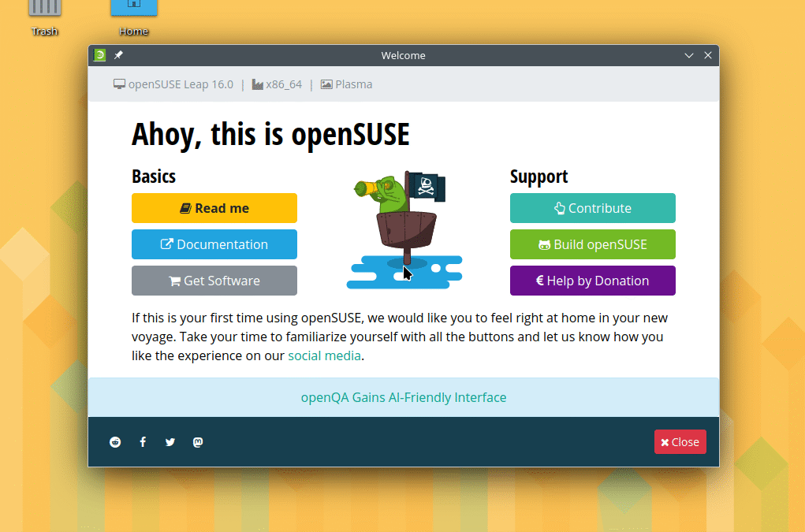Click the pin icon in title bar
Image resolution: width=805 pixels, height=532 pixels.
coord(118,55)
